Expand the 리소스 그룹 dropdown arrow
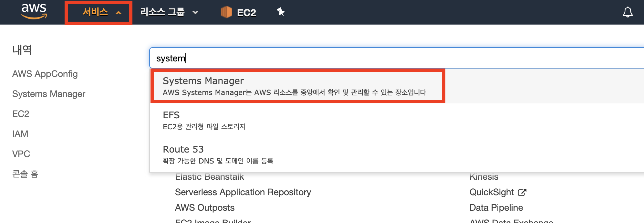The width and height of the screenshot is (644, 223). click(x=195, y=13)
